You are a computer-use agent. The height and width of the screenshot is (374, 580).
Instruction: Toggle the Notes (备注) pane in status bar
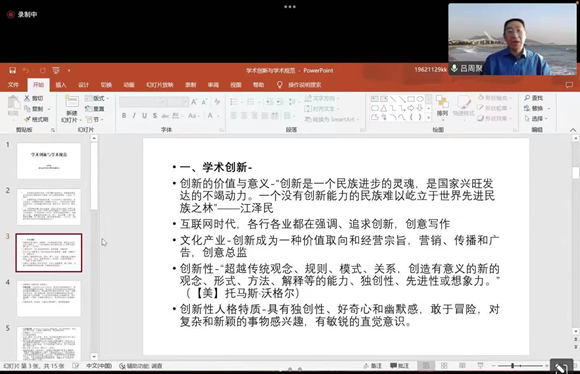tap(373, 366)
